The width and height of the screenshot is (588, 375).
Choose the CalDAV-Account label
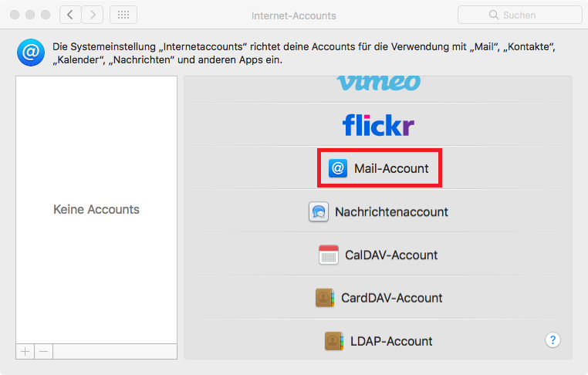pos(391,255)
